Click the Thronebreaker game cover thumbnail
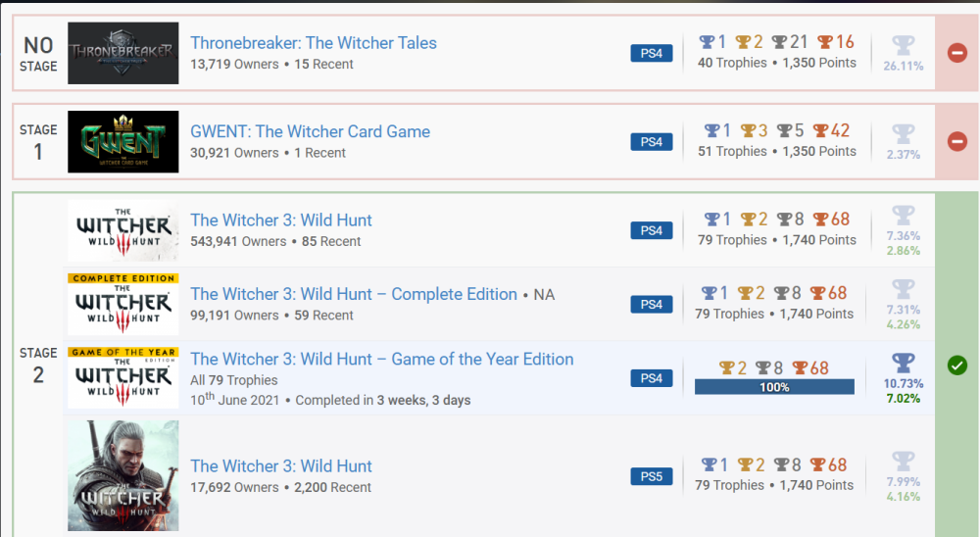This screenshot has height=537, width=980. pyautogui.click(x=123, y=53)
